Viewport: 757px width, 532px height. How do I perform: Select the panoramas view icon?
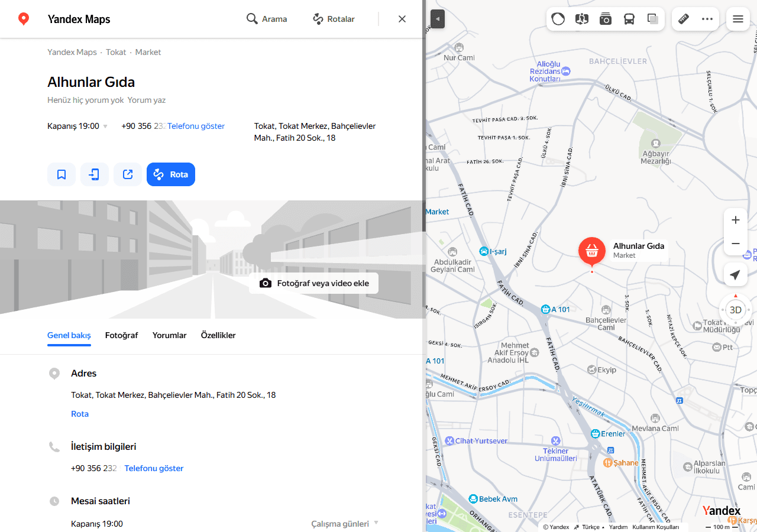[x=581, y=18]
